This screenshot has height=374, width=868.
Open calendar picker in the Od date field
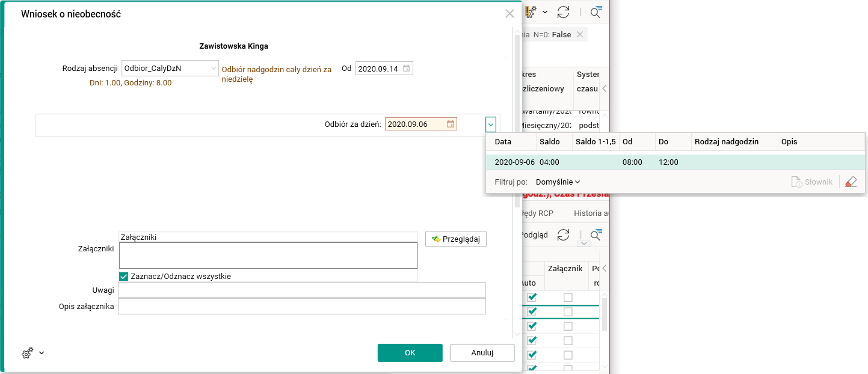point(407,69)
